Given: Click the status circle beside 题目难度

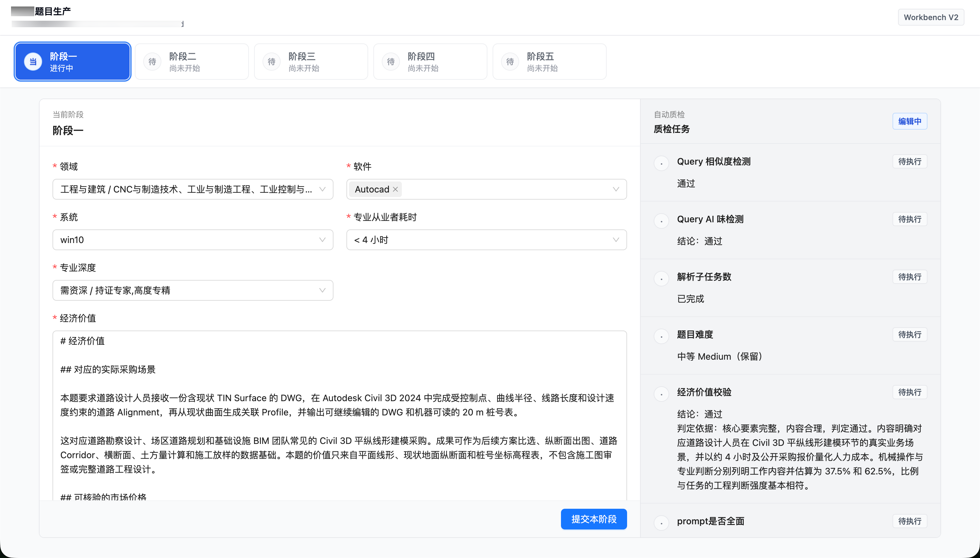Looking at the screenshot, I should (x=661, y=336).
